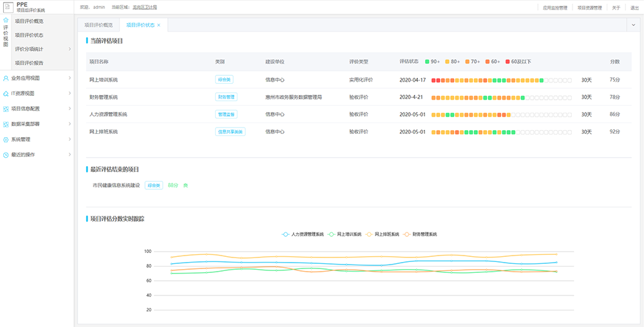
Task: Open 项目评价报告 in the sidebar
Action: 29,63
